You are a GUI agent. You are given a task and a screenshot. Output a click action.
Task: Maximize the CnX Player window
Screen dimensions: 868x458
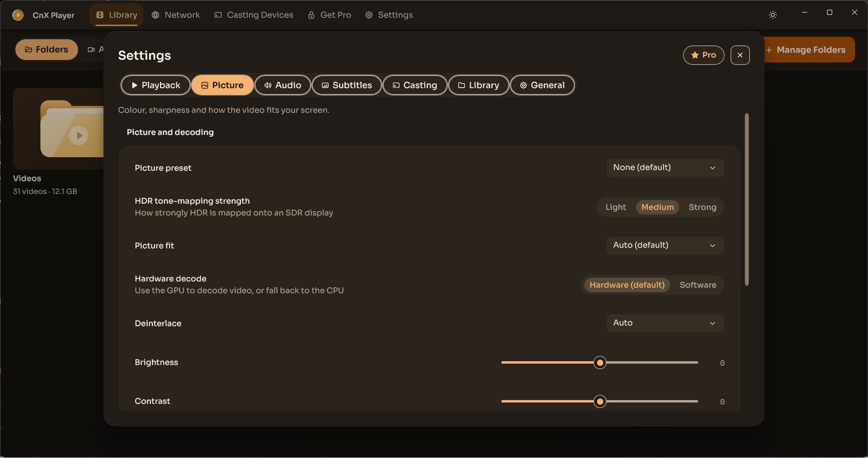tap(829, 12)
